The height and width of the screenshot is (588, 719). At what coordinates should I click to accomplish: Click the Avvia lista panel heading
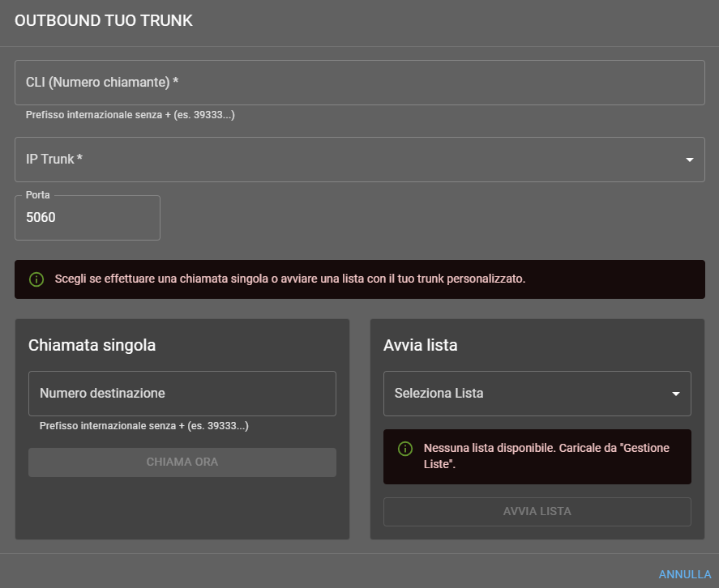420,345
